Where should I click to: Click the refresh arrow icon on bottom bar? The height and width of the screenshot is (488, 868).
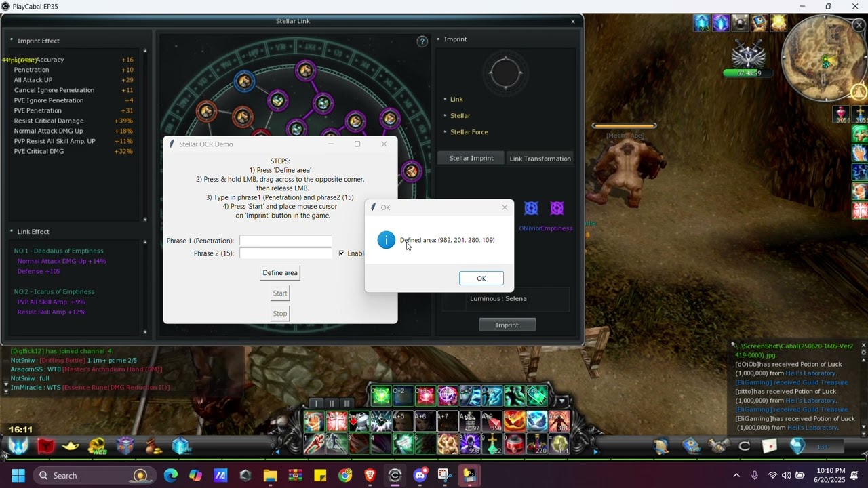tap(744, 446)
